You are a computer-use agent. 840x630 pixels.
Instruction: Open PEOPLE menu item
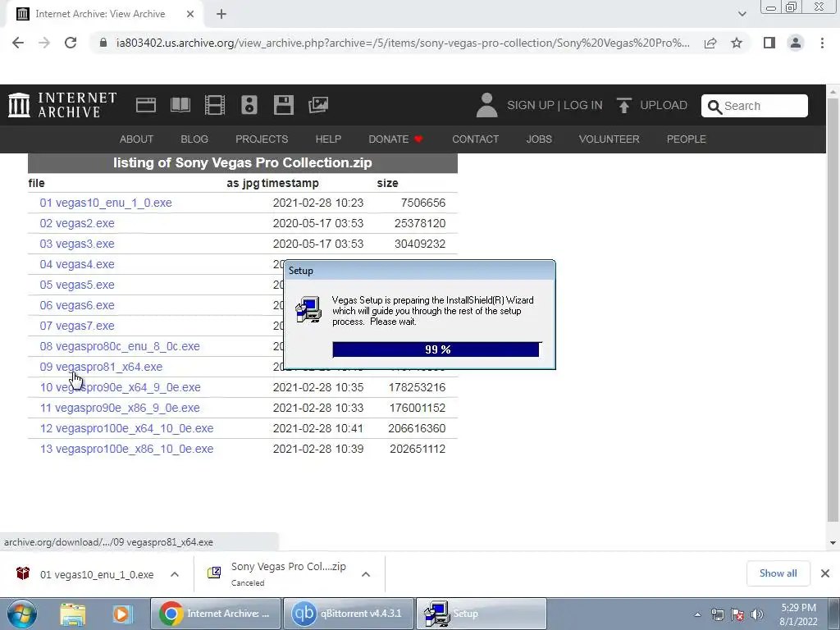click(x=687, y=139)
